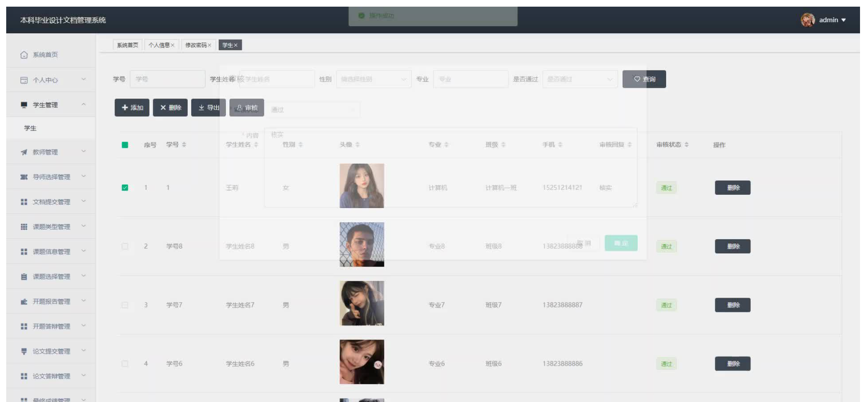
Task: Open the 是否通过 filter dropdown
Action: [x=580, y=79]
